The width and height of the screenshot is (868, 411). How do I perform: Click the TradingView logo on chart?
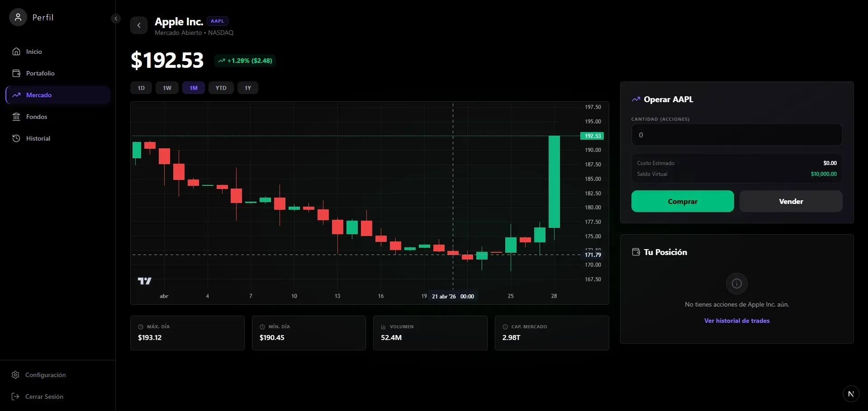(145, 281)
